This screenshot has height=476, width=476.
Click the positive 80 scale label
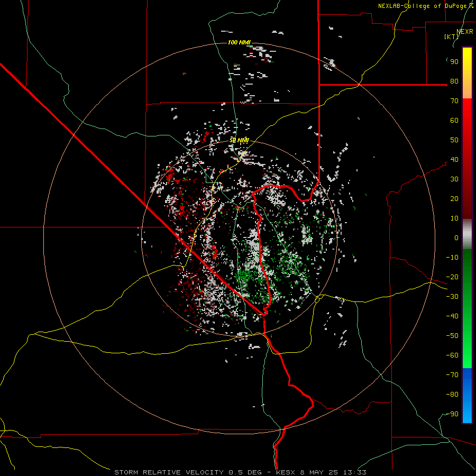pos(454,81)
